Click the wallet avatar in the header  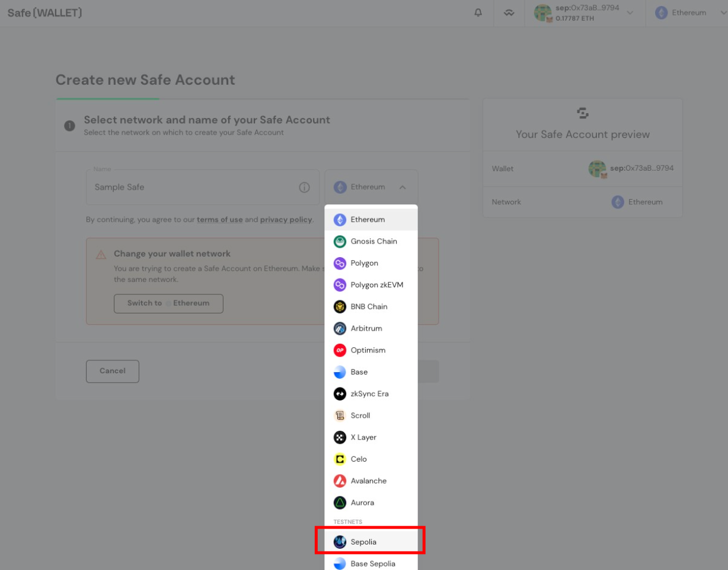(543, 13)
